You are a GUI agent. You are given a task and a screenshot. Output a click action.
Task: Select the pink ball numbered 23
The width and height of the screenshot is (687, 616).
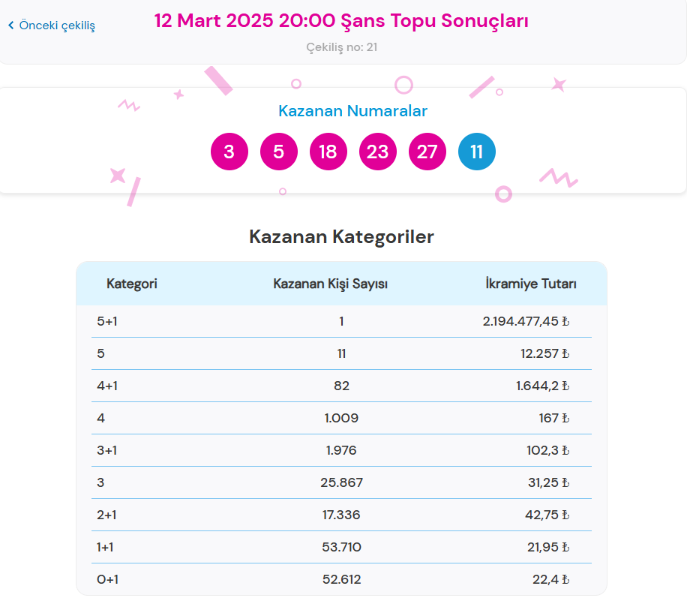(378, 152)
